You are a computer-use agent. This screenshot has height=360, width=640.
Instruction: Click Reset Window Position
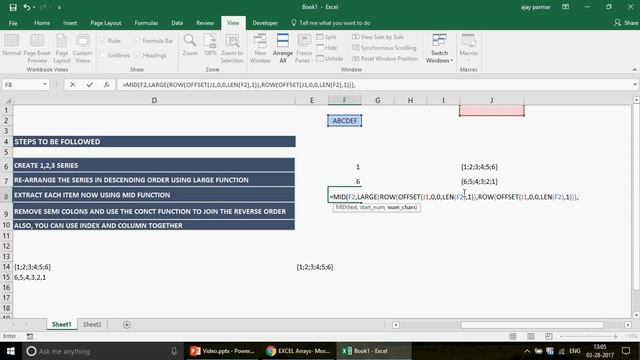(385, 59)
